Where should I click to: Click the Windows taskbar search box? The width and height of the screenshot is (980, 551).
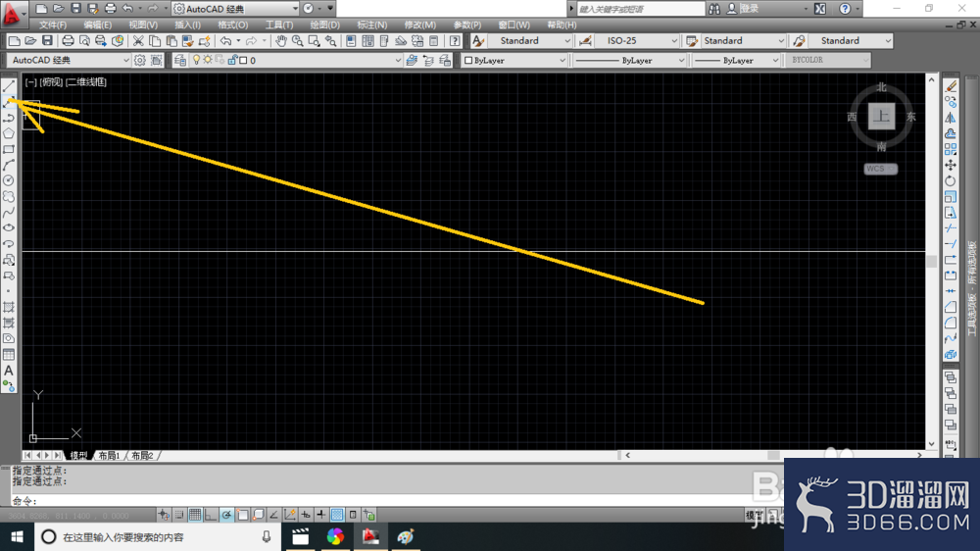(157, 536)
